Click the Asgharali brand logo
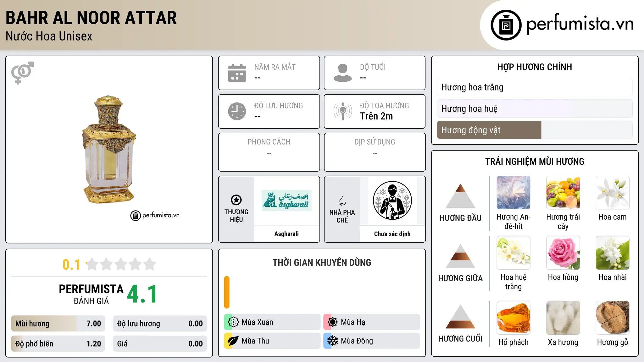 point(286,200)
